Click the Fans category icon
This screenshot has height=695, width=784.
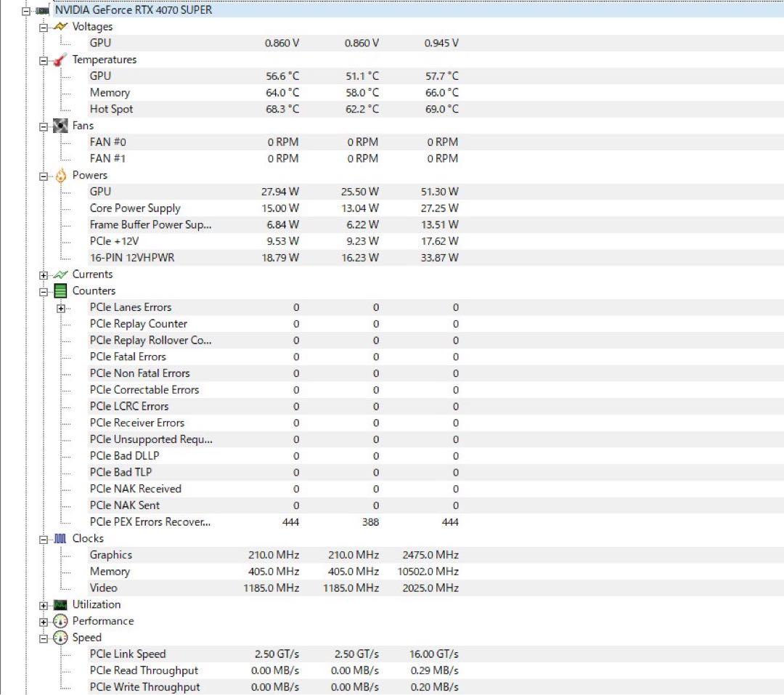(x=61, y=126)
